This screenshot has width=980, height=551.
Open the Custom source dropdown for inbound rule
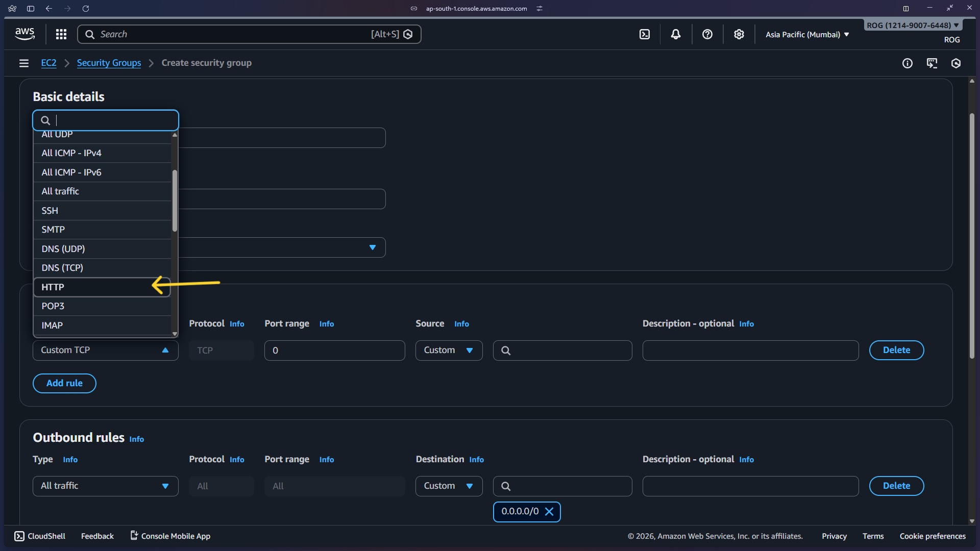pos(449,350)
